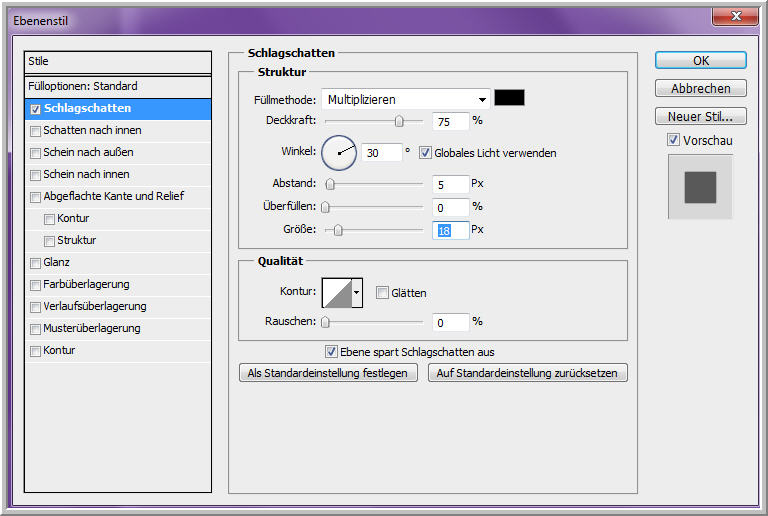The height and width of the screenshot is (516, 768).
Task: Click the Überfüllen slider handle
Action: point(325,207)
